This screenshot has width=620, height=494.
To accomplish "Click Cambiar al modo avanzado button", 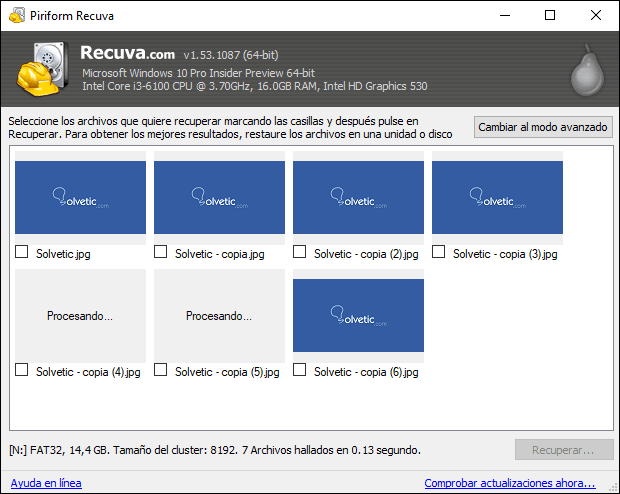I will click(543, 127).
